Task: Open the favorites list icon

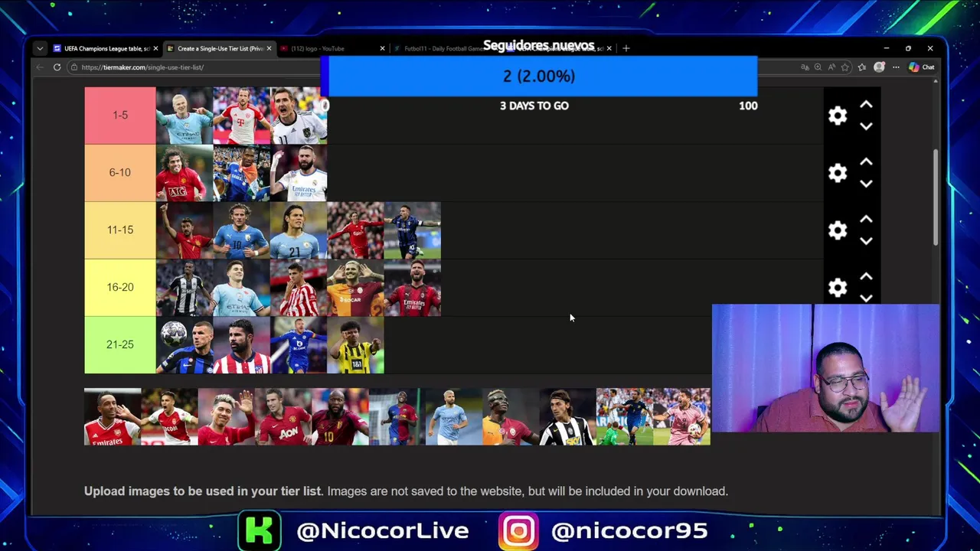Action: (x=862, y=67)
